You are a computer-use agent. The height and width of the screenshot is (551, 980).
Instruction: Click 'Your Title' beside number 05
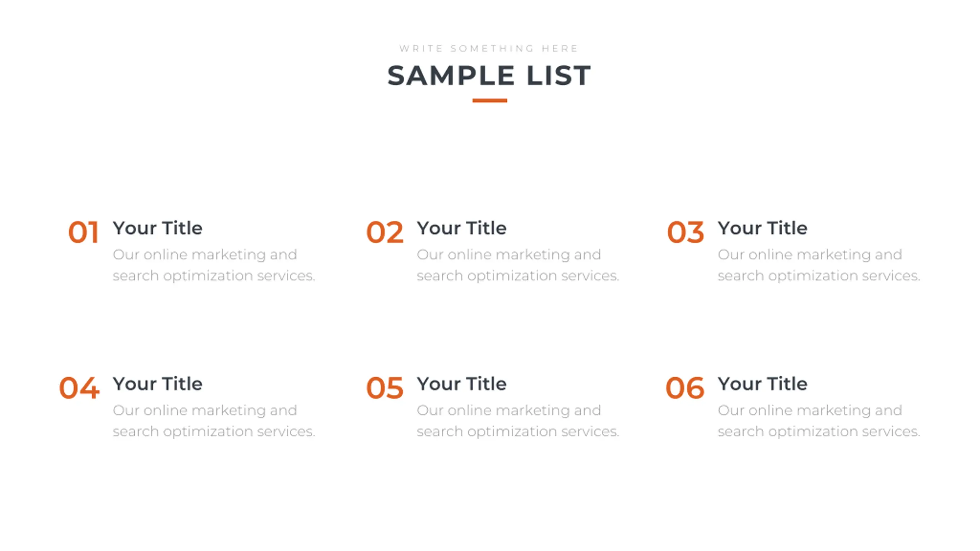(x=462, y=384)
